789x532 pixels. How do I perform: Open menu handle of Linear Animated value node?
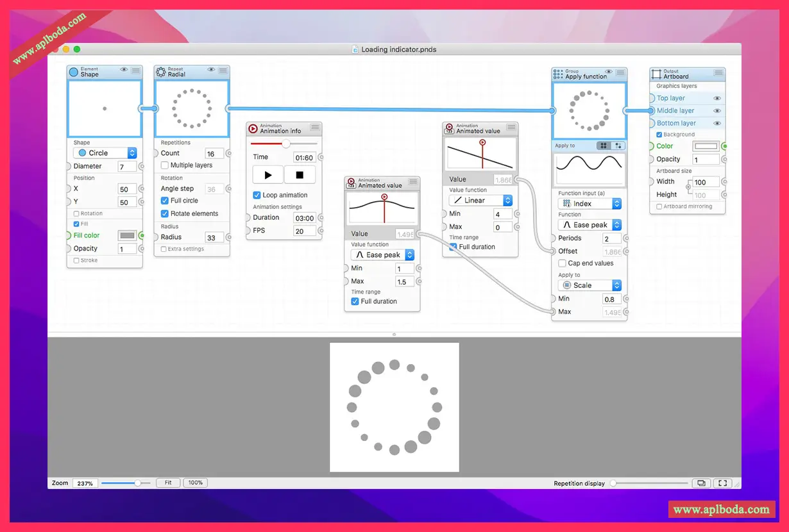(x=511, y=127)
